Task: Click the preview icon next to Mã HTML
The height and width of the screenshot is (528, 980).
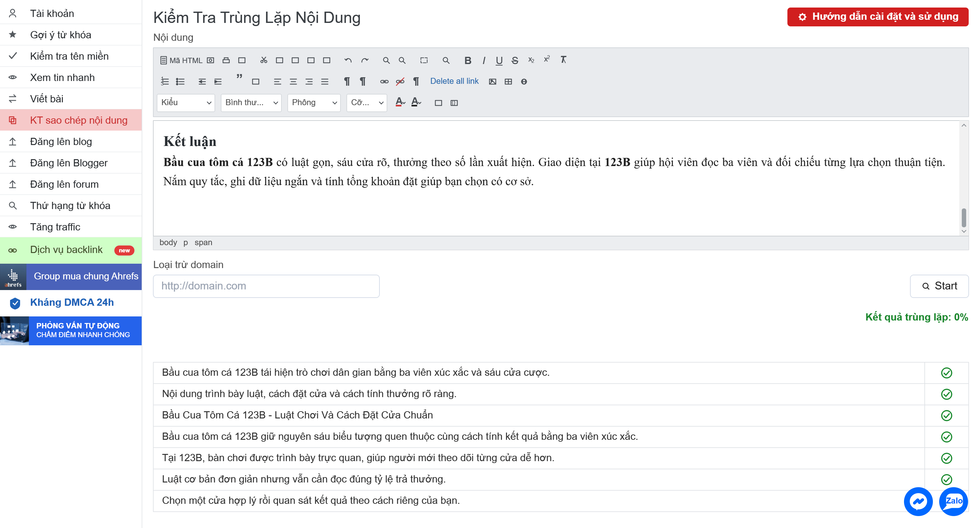Action: [x=210, y=61]
